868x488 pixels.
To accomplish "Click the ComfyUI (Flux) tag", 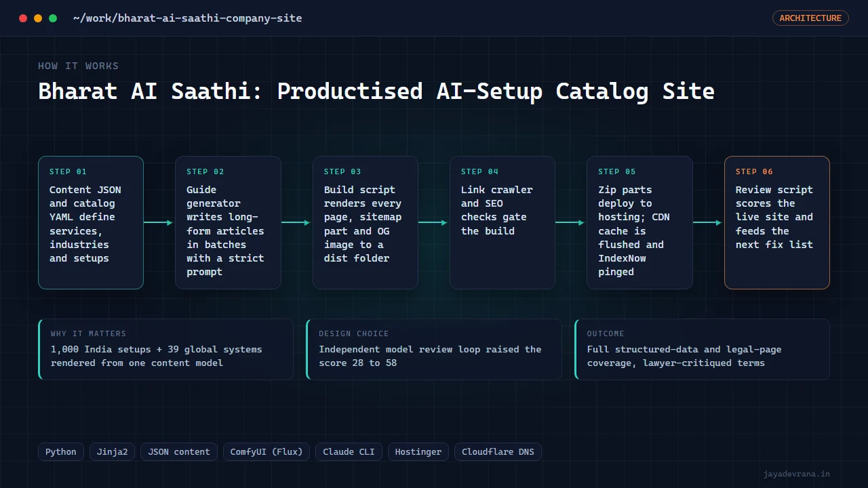I will (x=267, y=451).
